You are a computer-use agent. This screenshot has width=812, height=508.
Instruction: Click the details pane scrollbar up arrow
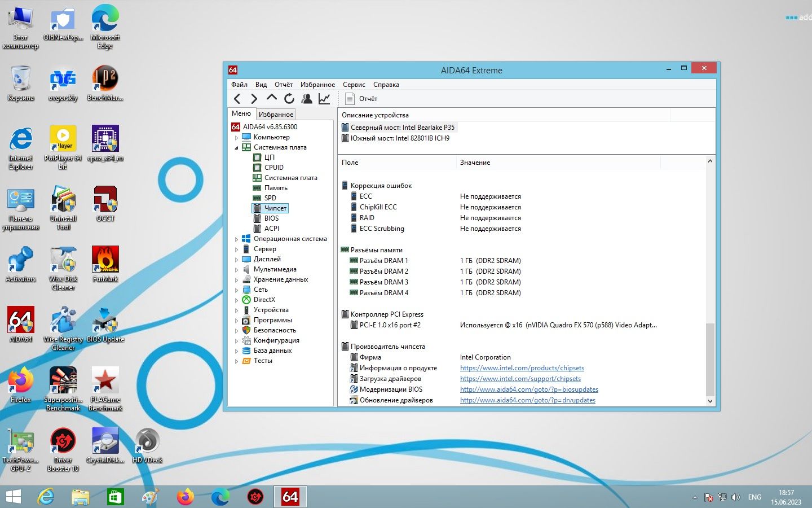click(x=710, y=161)
